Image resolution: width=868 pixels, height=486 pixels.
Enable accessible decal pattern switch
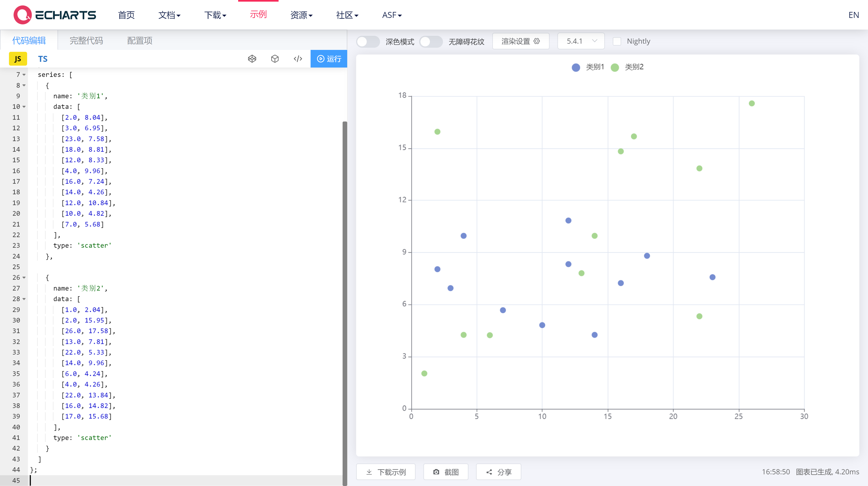point(431,41)
